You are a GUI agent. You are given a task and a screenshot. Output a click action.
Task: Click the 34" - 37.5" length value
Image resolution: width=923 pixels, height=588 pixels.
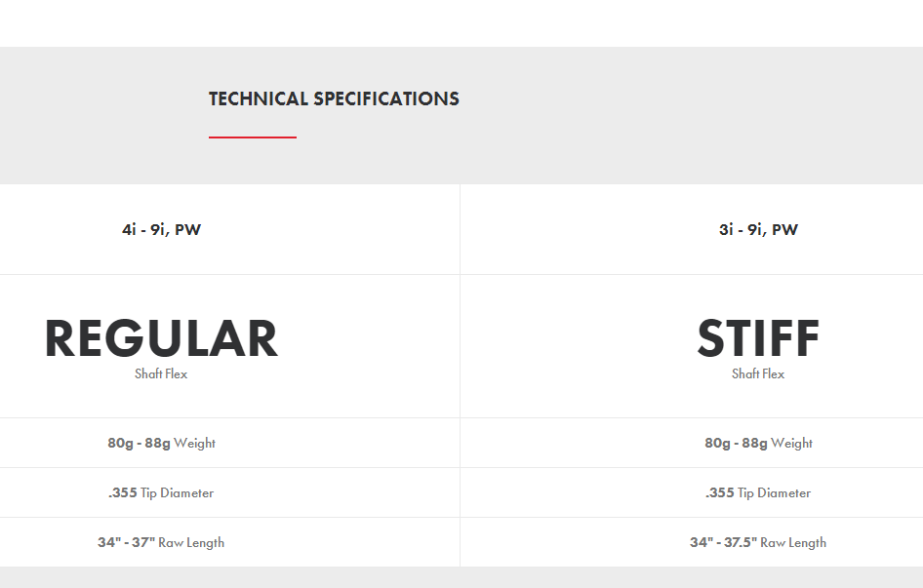pyautogui.click(x=723, y=543)
